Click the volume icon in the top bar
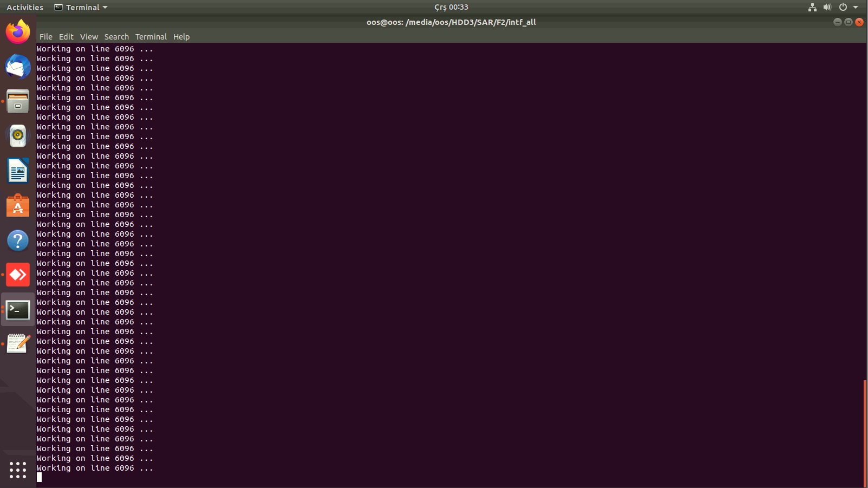 click(827, 7)
